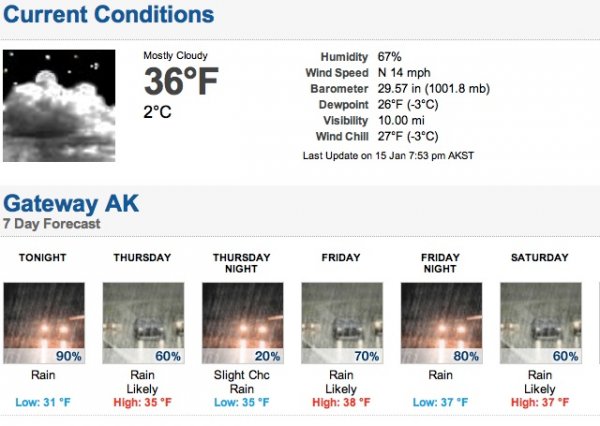This screenshot has height=426, width=600.
Task: Select the 7 Day Forecast label
Action: coord(51,225)
